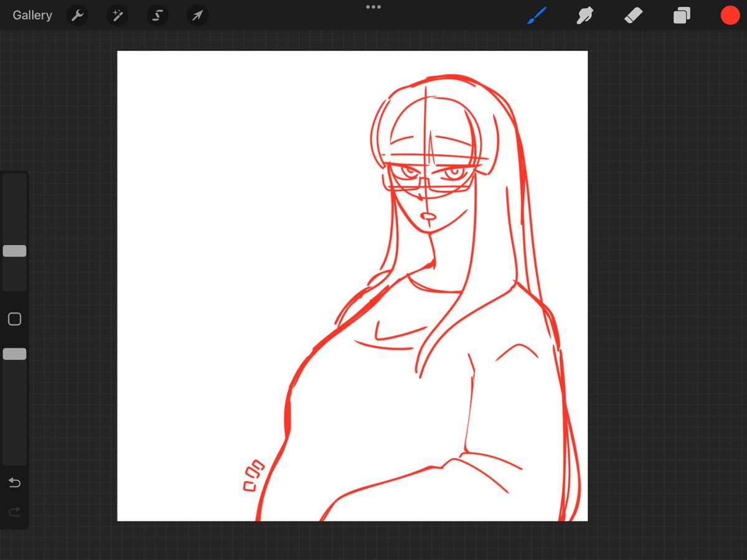Tap the square modify button in sidebar
Viewport: 747px width, 560px height.
[14, 319]
